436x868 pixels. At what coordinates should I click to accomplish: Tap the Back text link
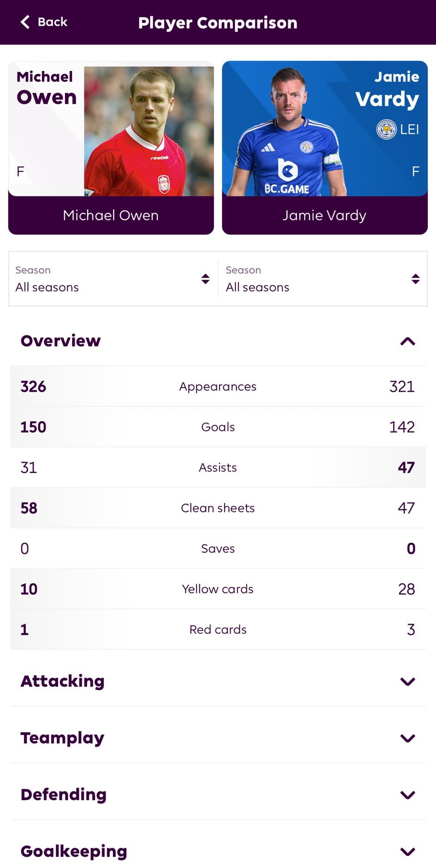pos(53,22)
